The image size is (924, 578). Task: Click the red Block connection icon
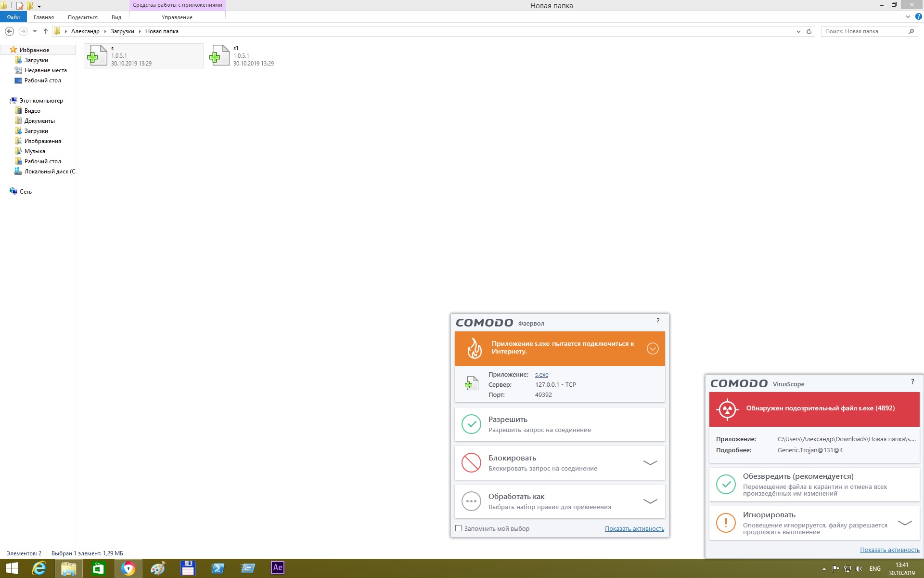[471, 463]
